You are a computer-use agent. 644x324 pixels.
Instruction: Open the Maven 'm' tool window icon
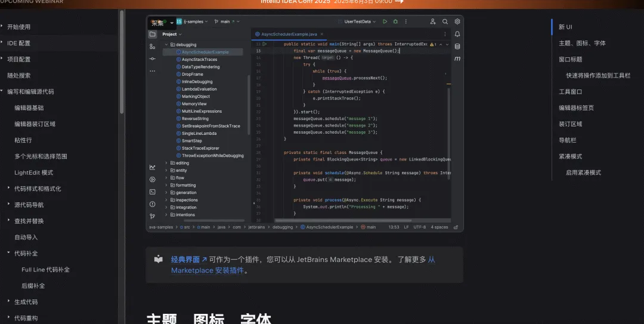click(x=457, y=59)
